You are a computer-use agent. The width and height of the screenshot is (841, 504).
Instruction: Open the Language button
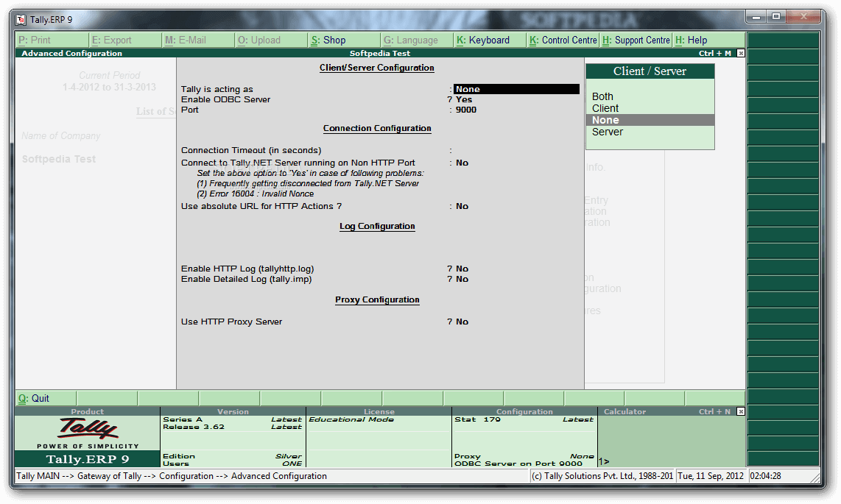coord(418,40)
